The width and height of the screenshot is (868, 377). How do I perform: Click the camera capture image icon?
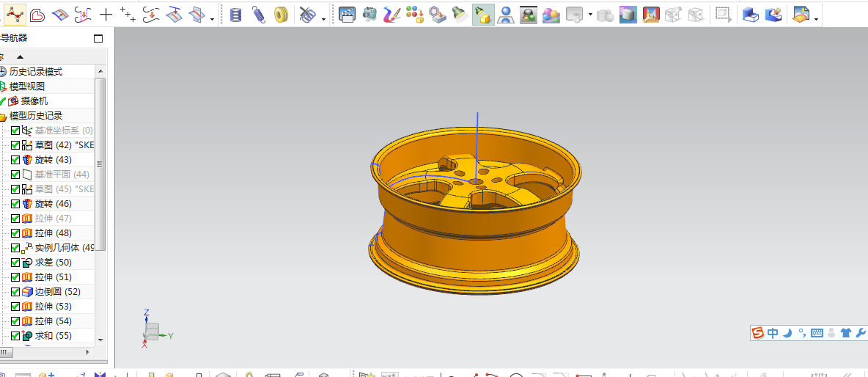click(x=369, y=15)
